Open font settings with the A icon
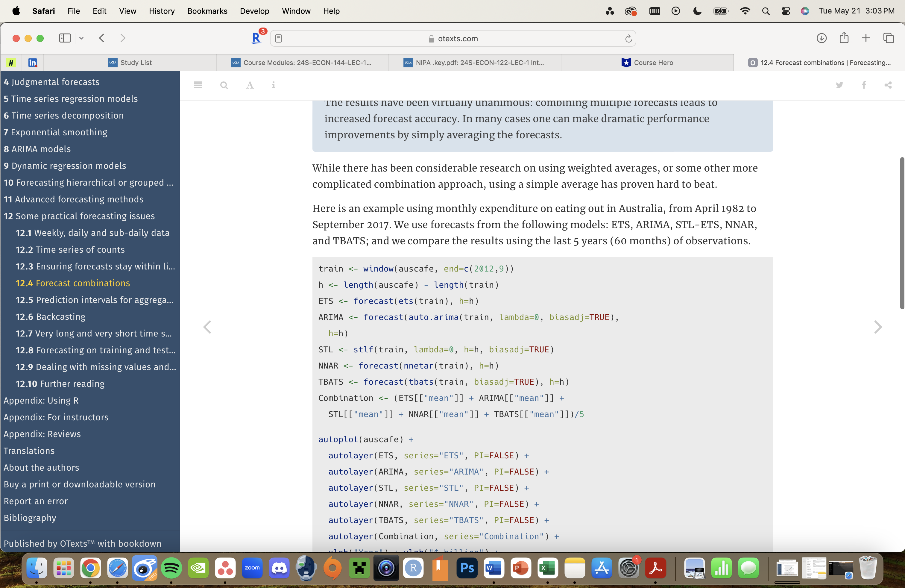Viewport: 905px width, 588px height. click(x=250, y=85)
